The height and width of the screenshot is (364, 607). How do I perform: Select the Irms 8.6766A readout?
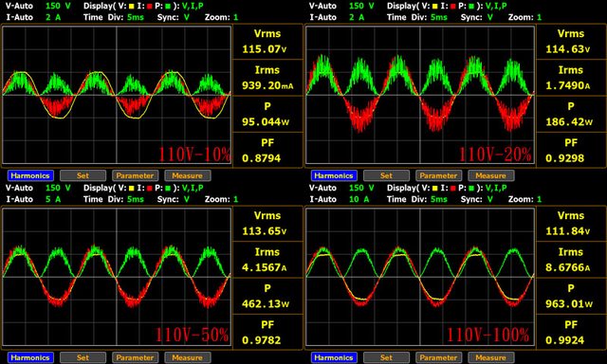571,260
